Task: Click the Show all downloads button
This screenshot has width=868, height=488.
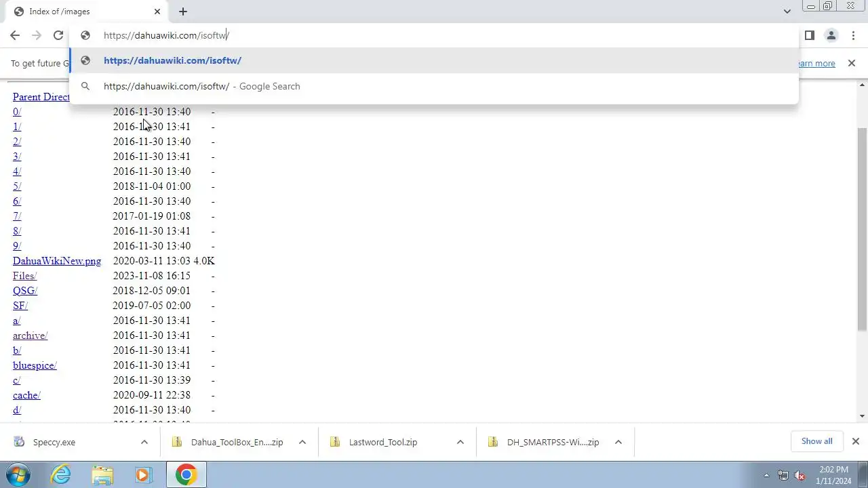Action: pos(816,441)
